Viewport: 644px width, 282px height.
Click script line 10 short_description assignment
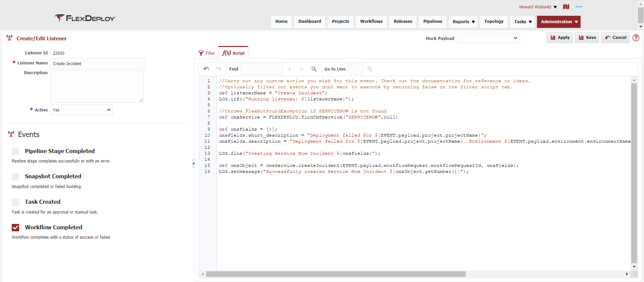[352, 135]
